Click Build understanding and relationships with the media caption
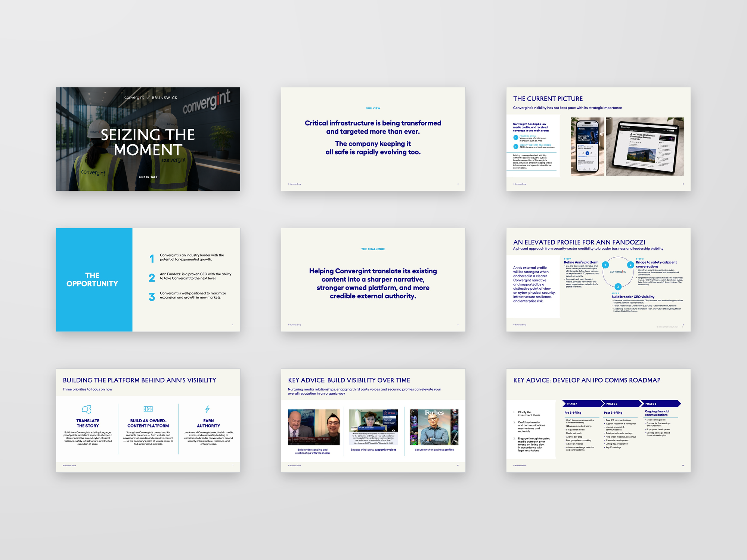Screen dimensions: 747x560 tap(313, 451)
